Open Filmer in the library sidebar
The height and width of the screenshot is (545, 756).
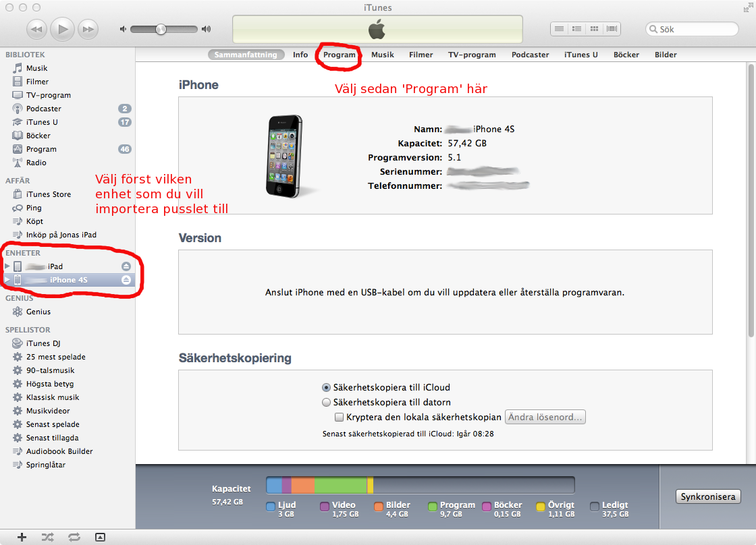67,82
